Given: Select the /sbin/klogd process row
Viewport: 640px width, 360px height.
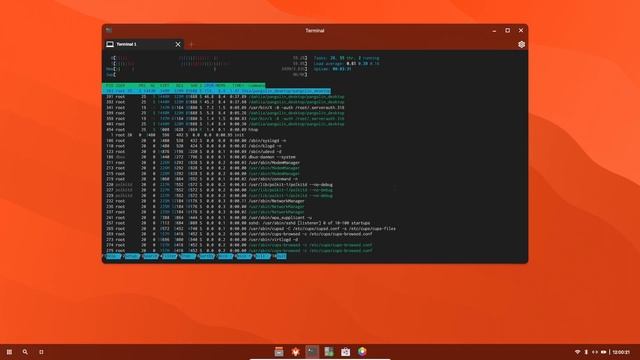Looking at the screenshot, I should [194, 146].
